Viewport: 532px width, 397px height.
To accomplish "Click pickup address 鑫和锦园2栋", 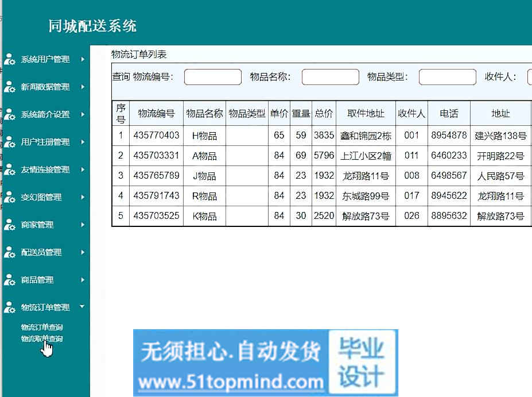I will coord(366,136).
